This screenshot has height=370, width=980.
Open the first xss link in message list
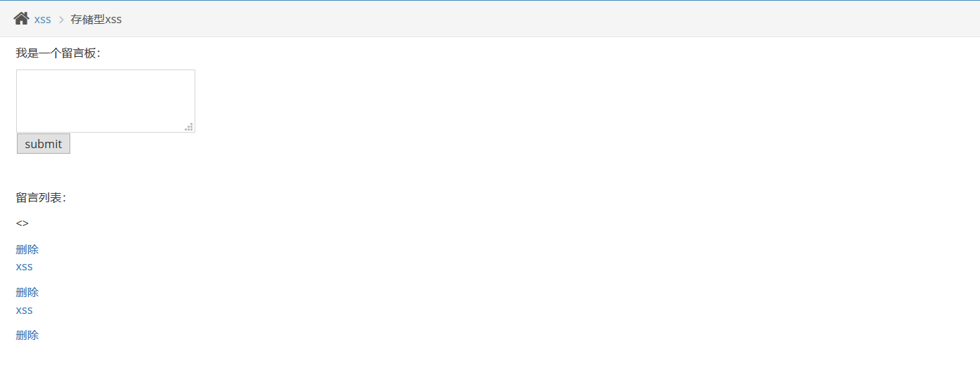click(x=25, y=267)
